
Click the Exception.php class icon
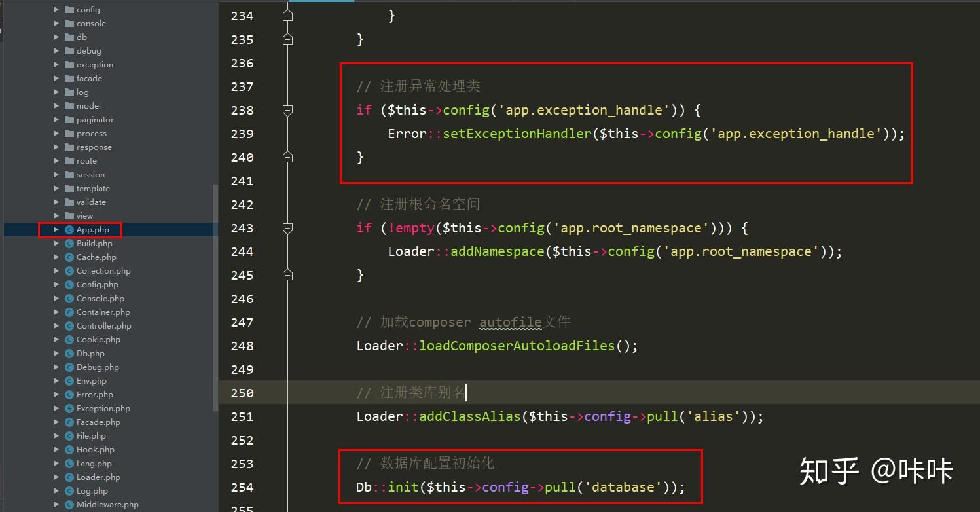coord(70,408)
